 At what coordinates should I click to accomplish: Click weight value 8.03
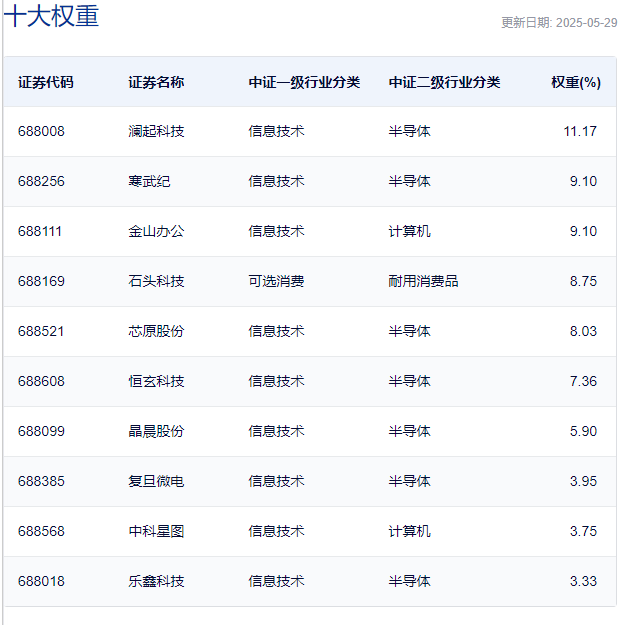tap(583, 331)
